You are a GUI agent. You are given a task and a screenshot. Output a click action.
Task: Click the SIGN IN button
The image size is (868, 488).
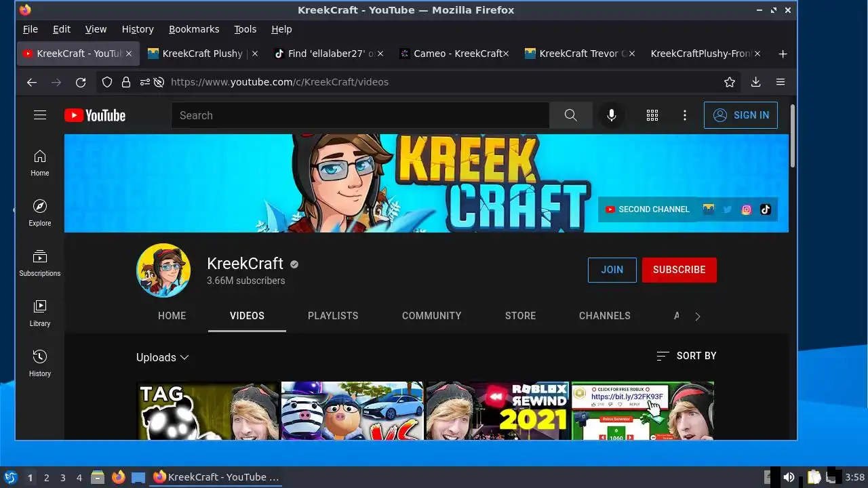pyautogui.click(x=741, y=115)
